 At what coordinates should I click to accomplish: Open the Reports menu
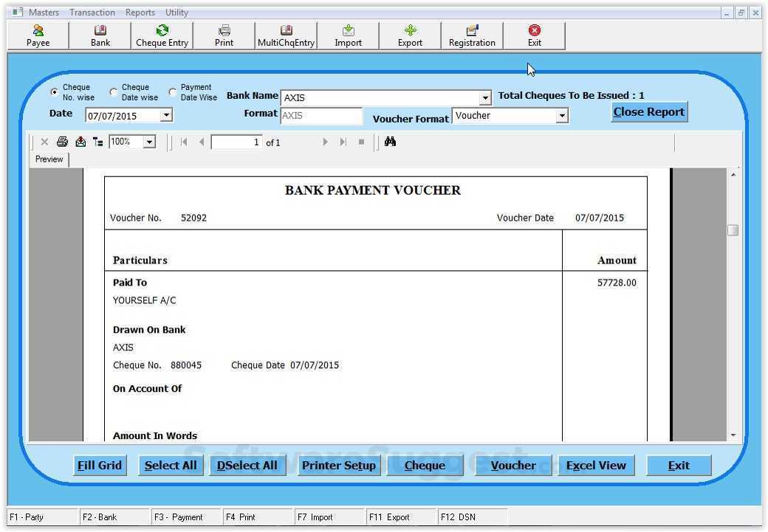pos(140,12)
